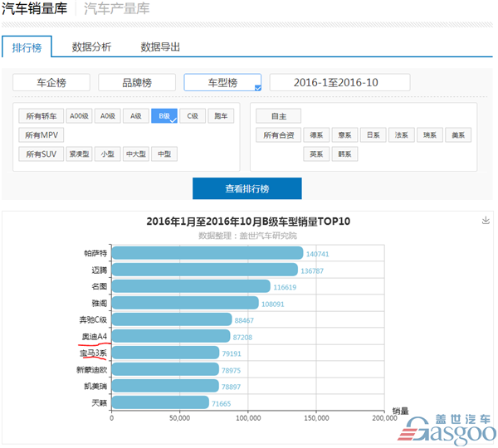The height and width of the screenshot is (448, 498).
Task: Toggle the 跑车 filter
Action: tap(221, 116)
